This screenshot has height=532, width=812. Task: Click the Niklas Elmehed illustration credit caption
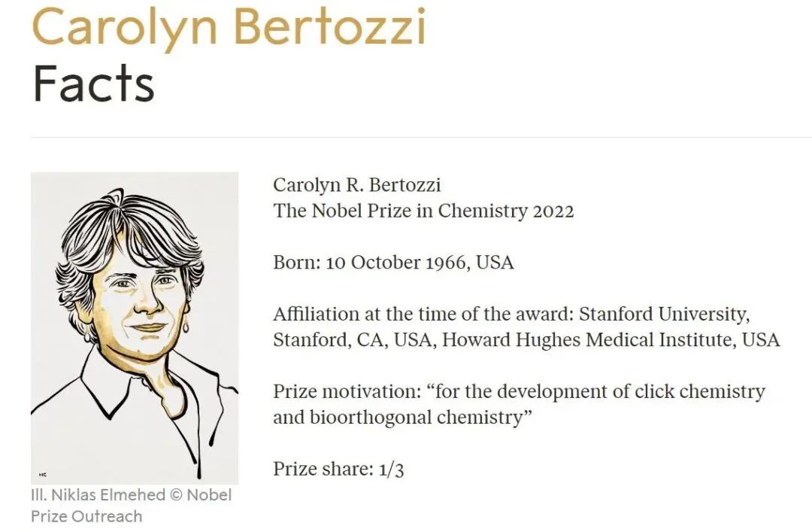point(131,506)
